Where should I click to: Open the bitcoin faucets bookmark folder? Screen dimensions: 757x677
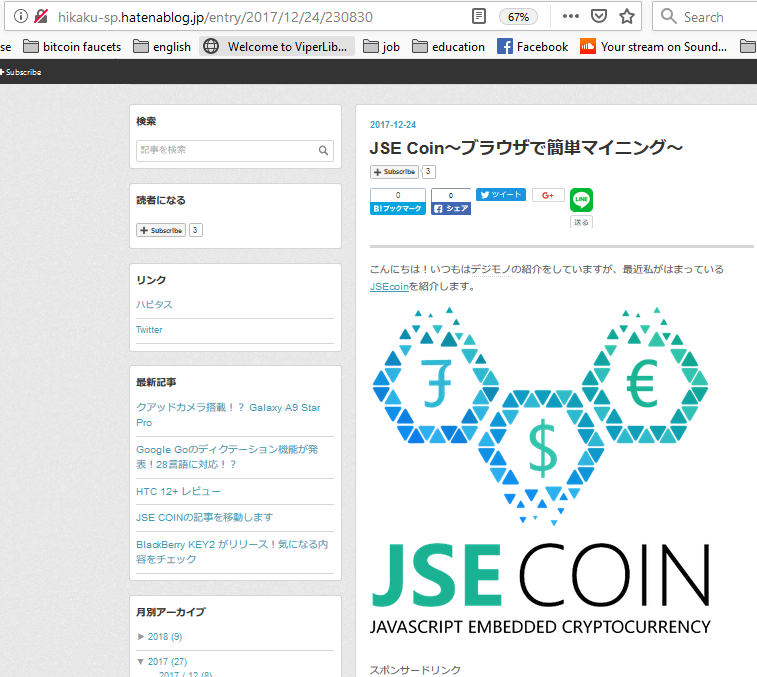click(72, 47)
